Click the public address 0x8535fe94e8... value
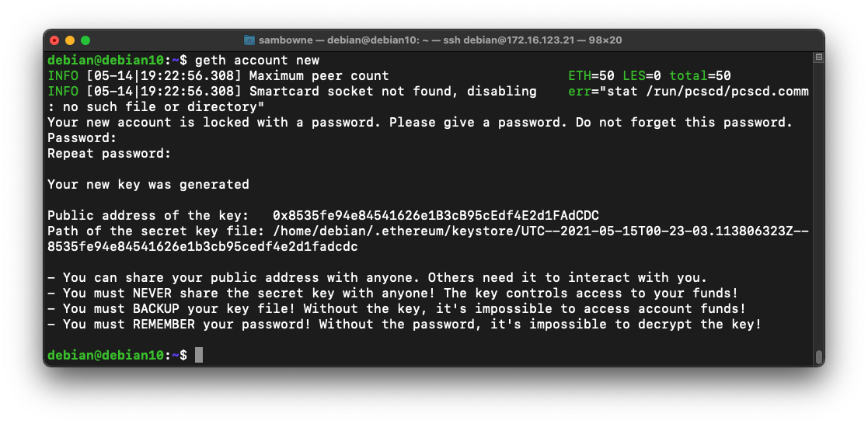This screenshot has width=868, height=424. (x=436, y=215)
